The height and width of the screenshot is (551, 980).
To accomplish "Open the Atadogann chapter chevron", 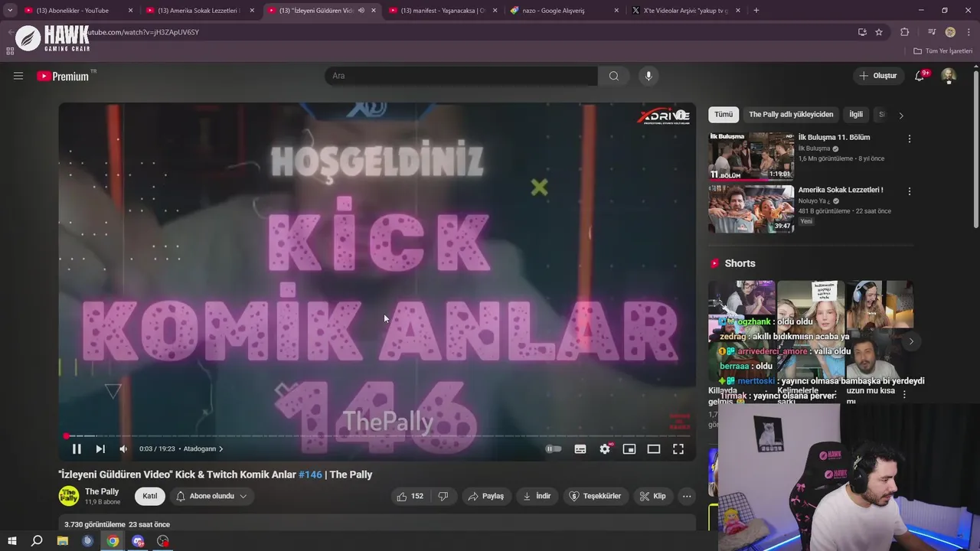I will [221, 449].
